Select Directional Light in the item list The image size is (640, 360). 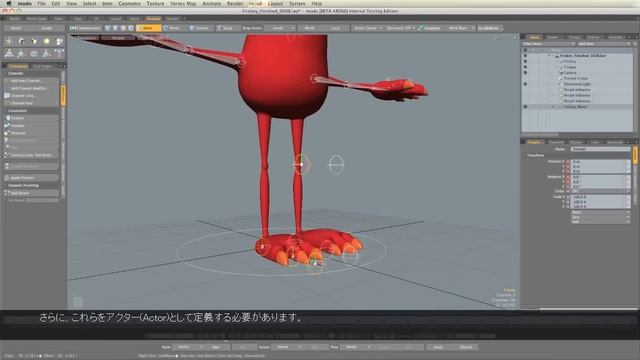(x=577, y=84)
